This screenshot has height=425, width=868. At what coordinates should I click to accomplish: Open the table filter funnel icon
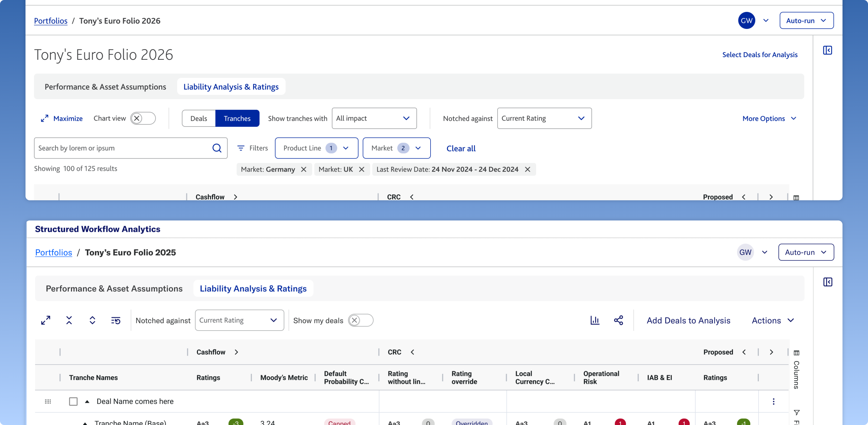797,412
